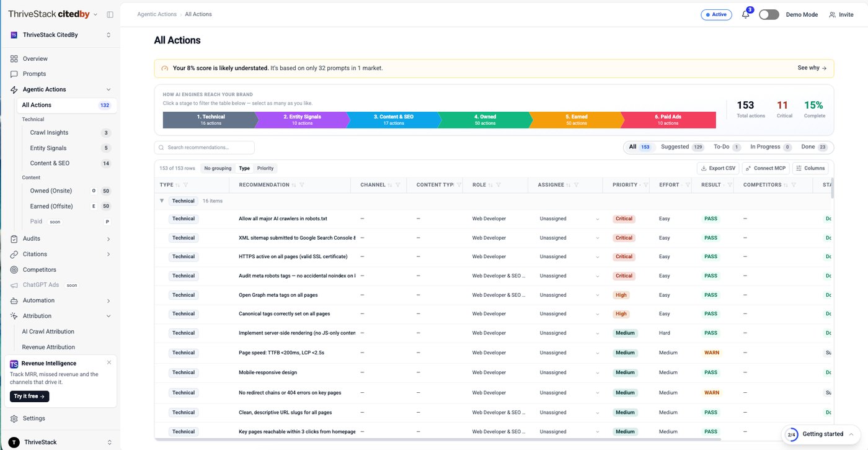This screenshot has height=450, width=868.
Task: Toggle Demo Mode switch
Action: click(769, 15)
